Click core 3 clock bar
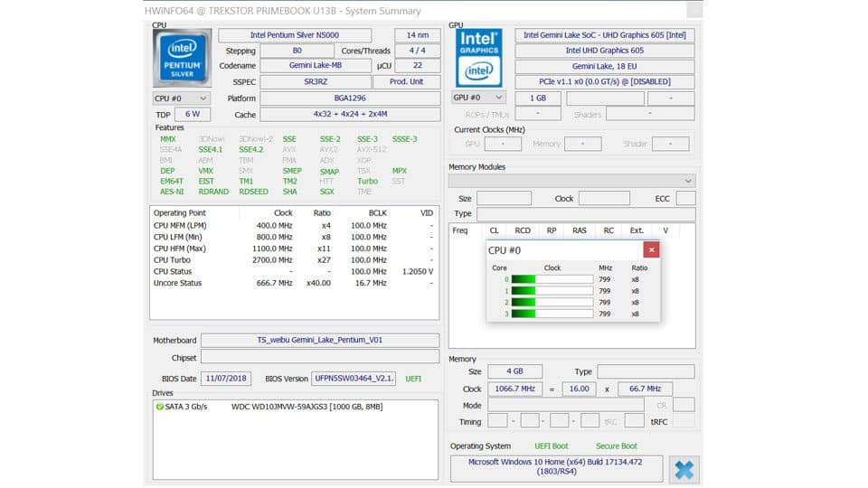The height and width of the screenshot is (488, 868). coord(552,314)
